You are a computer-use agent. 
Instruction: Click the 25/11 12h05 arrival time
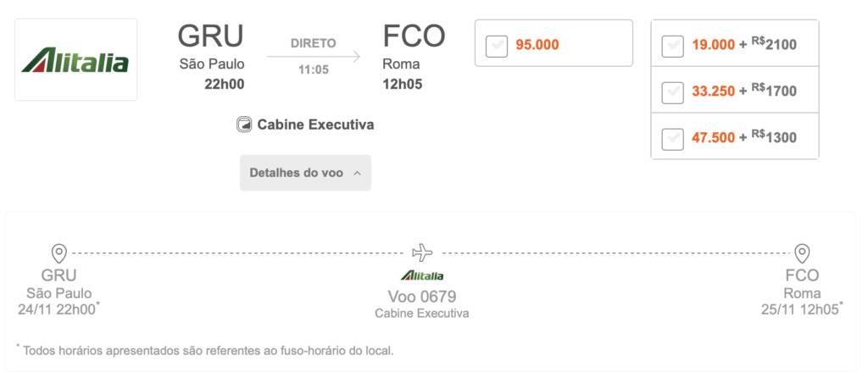pyautogui.click(x=800, y=309)
